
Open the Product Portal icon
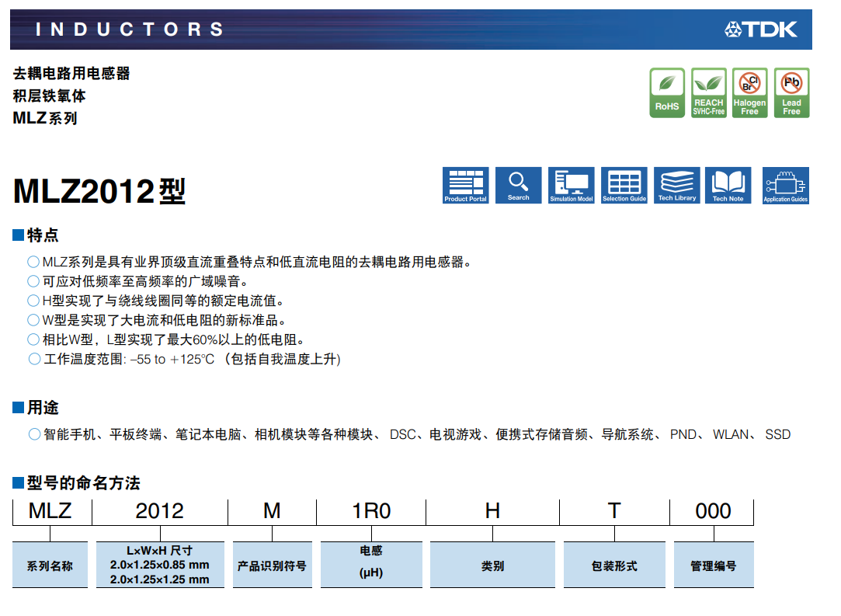pos(465,186)
